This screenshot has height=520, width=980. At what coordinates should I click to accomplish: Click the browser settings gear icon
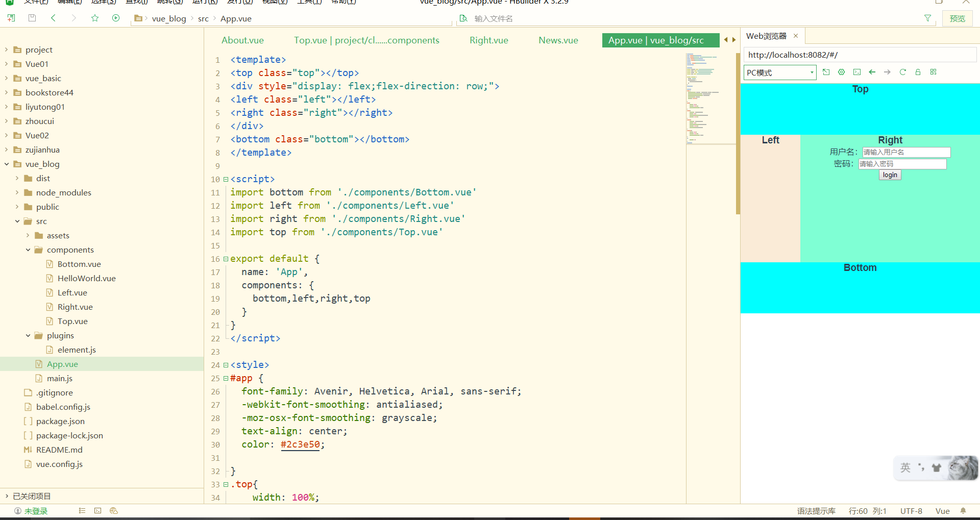(x=842, y=72)
